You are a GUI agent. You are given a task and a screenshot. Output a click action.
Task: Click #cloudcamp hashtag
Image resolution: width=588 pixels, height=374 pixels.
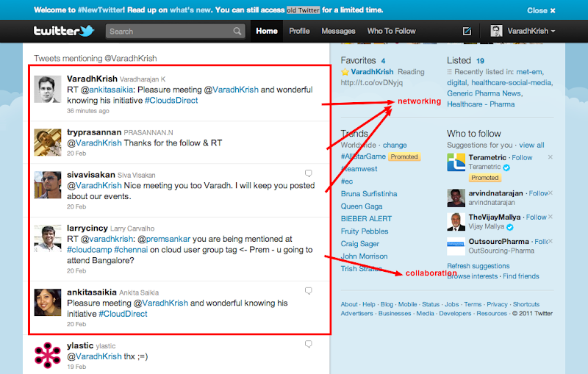point(89,250)
